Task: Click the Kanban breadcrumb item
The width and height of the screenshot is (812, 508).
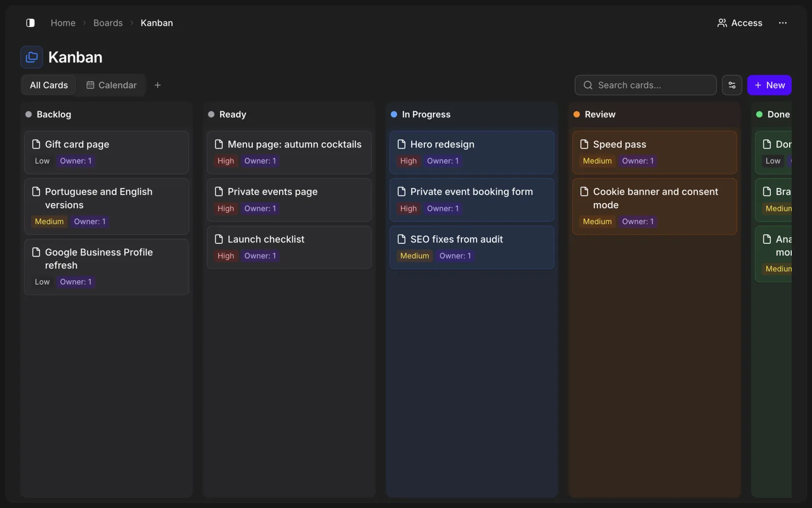Action: (x=157, y=23)
